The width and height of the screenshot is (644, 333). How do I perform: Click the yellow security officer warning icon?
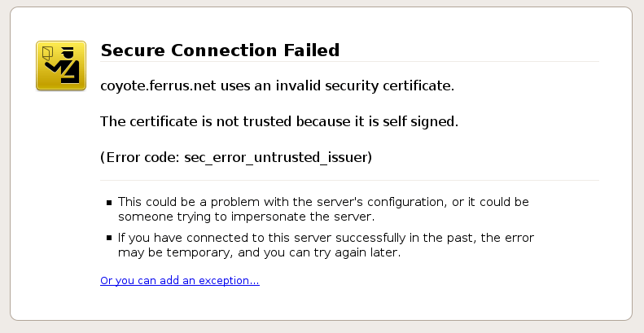tap(61, 65)
